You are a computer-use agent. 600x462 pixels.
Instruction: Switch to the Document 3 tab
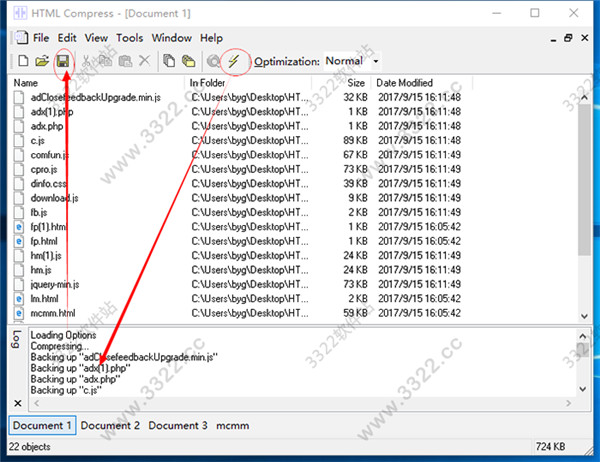point(178,426)
